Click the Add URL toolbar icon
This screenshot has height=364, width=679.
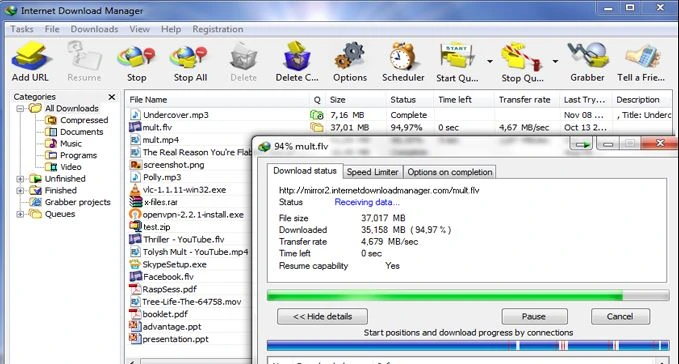[x=31, y=56]
